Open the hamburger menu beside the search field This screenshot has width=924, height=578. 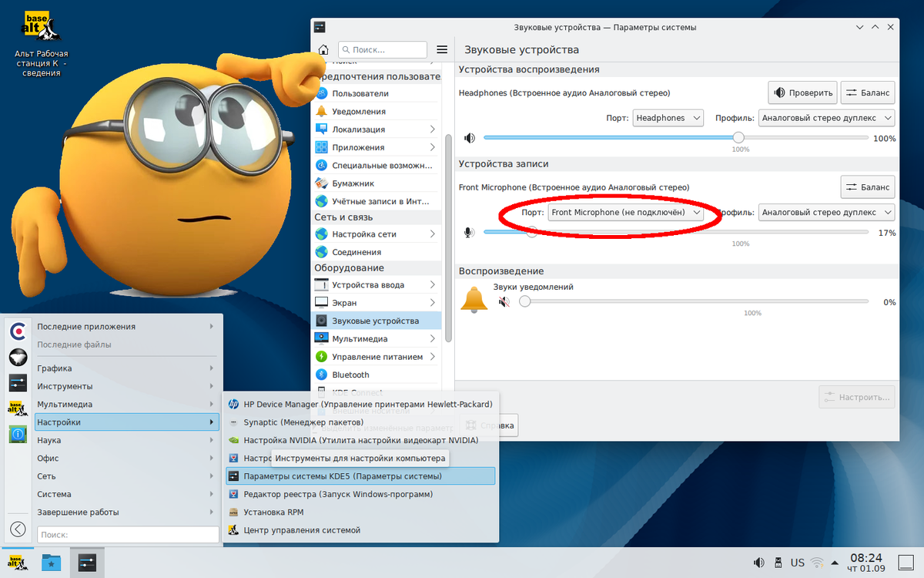(x=442, y=49)
